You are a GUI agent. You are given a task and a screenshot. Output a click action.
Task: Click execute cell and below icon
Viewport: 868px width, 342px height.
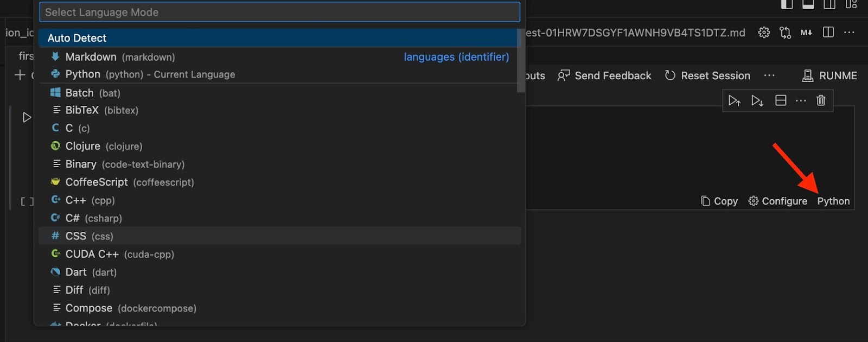pos(757,100)
